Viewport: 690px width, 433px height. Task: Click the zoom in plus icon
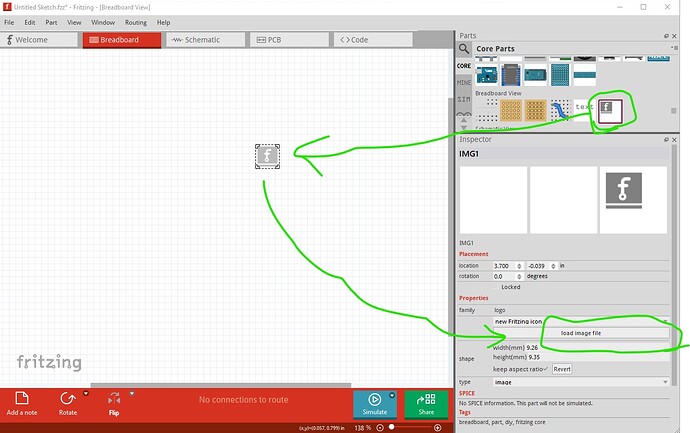pyautogui.click(x=437, y=428)
